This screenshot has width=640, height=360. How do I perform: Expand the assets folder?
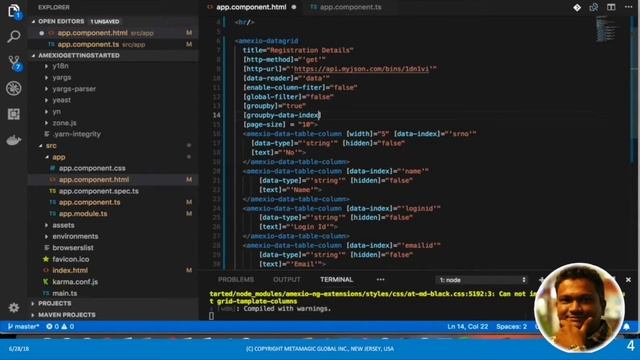click(x=63, y=225)
